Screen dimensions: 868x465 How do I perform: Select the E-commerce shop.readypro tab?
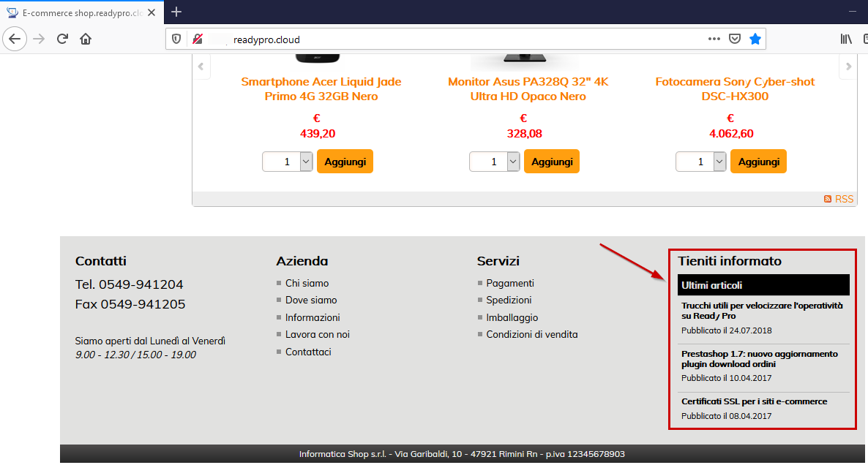(x=82, y=12)
